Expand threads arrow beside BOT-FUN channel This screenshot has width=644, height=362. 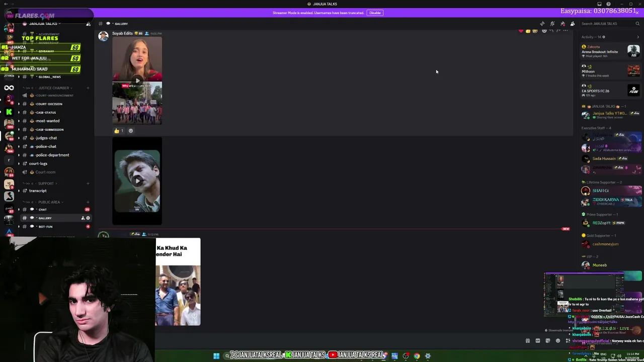(x=19, y=226)
